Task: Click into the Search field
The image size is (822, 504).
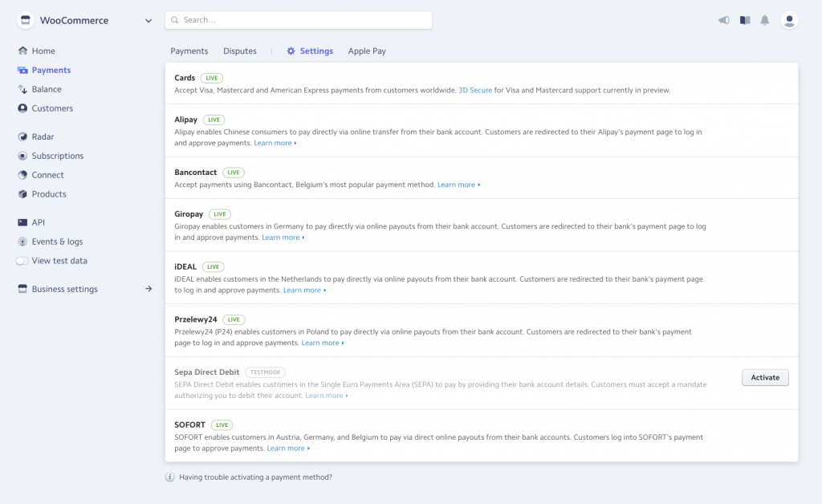Action: point(299,20)
